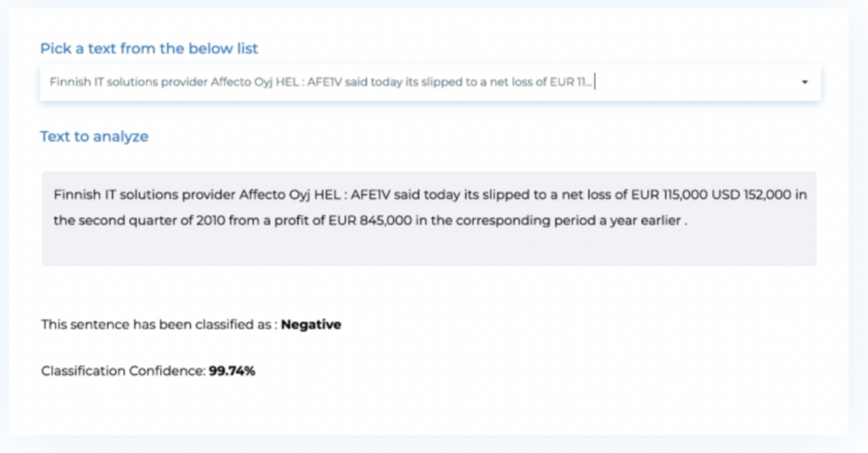
Task: Click the "Classification Confidence" label
Action: pyautogui.click(x=124, y=371)
